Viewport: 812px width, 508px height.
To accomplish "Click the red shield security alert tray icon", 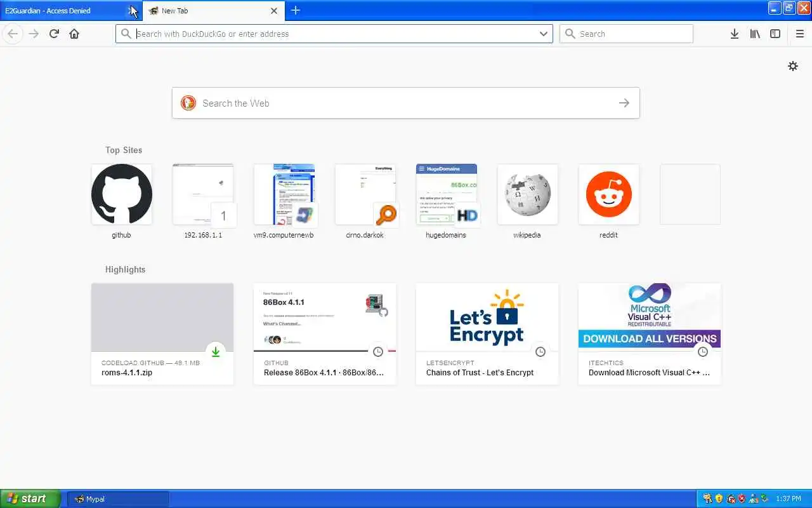I will click(x=742, y=498).
